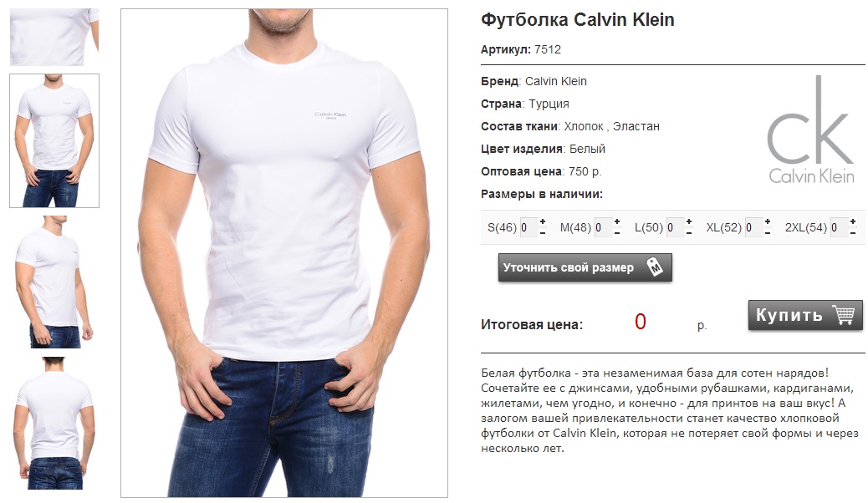This screenshot has height=503, width=868.
Task: Select the side view thumbnail
Action: click(x=54, y=282)
